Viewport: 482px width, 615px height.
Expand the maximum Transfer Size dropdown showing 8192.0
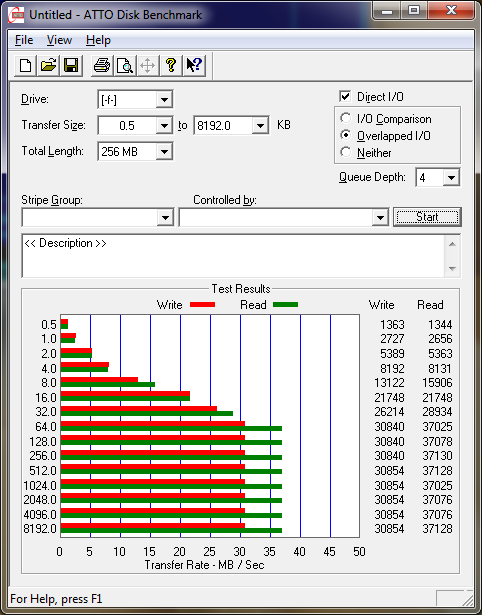pyautogui.click(x=260, y=126)
